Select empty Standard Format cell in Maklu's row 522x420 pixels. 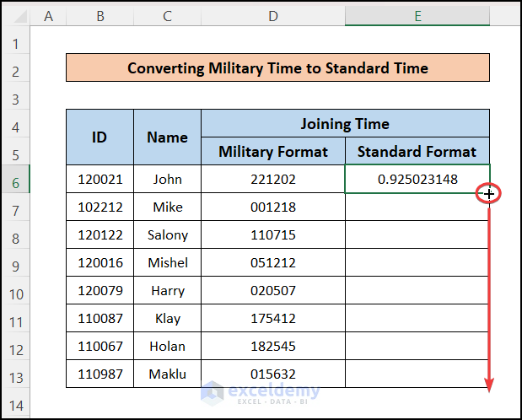[x=417, y=374]
